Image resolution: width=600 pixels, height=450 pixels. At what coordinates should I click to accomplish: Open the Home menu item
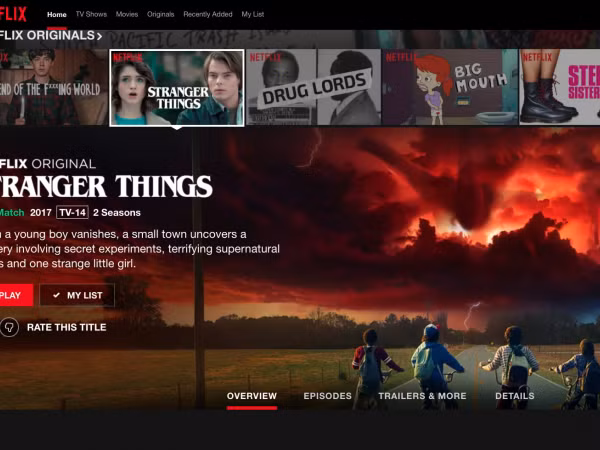point(57,15)
